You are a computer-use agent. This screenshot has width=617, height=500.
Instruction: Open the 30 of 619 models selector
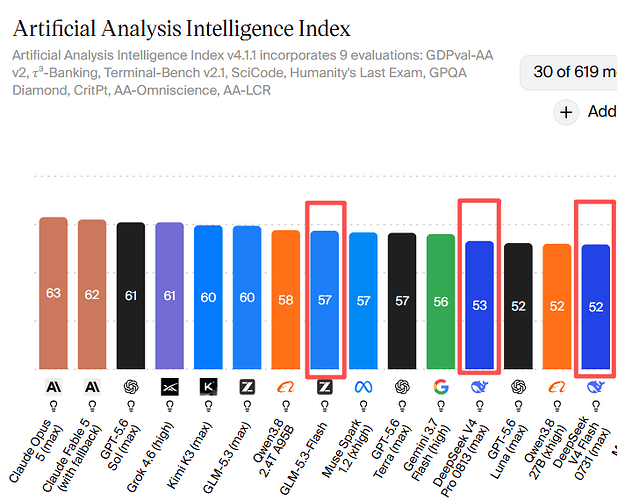tap(569, 72)
